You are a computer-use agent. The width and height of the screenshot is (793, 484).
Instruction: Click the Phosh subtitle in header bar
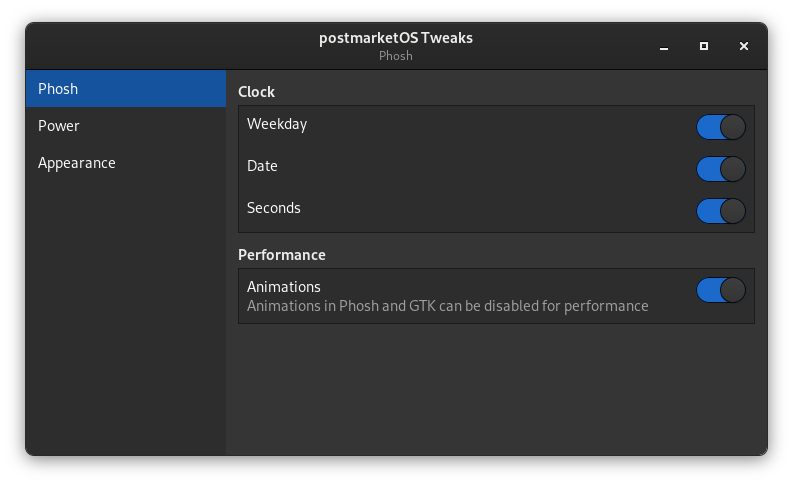pyautogui.click(x=396, y=56)
